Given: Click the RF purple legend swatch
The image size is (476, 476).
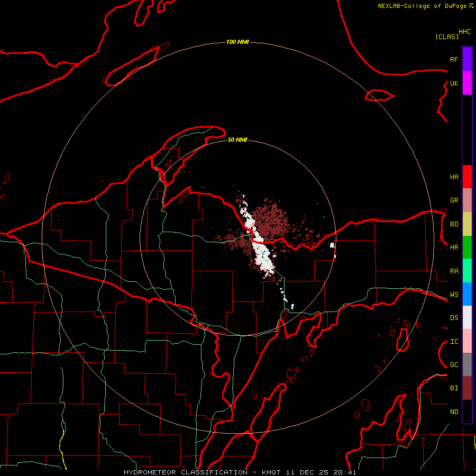Looking at the screenshot, I should pyautogui.click(x=467, y=59).
